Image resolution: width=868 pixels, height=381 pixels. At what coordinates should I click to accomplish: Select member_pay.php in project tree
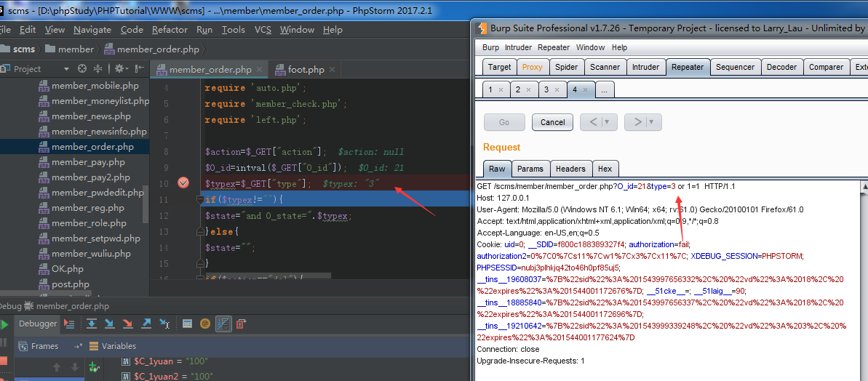(88, 162)
